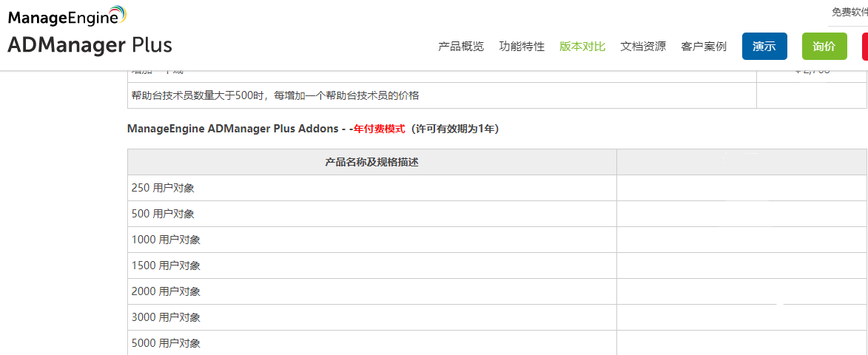
Task: Click the green 询价 button
Action: pyautogui.click(x=825, y=47)
